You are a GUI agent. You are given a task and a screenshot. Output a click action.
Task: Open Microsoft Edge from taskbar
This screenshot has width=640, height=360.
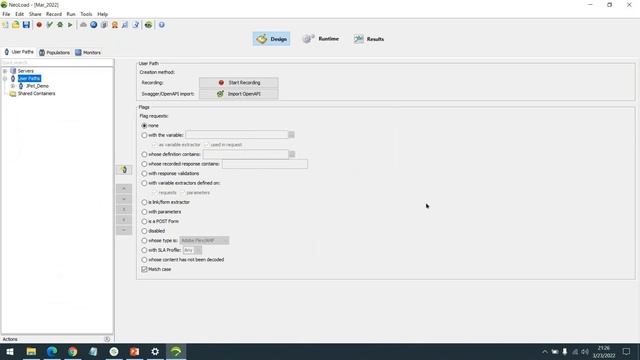point(52,351)
